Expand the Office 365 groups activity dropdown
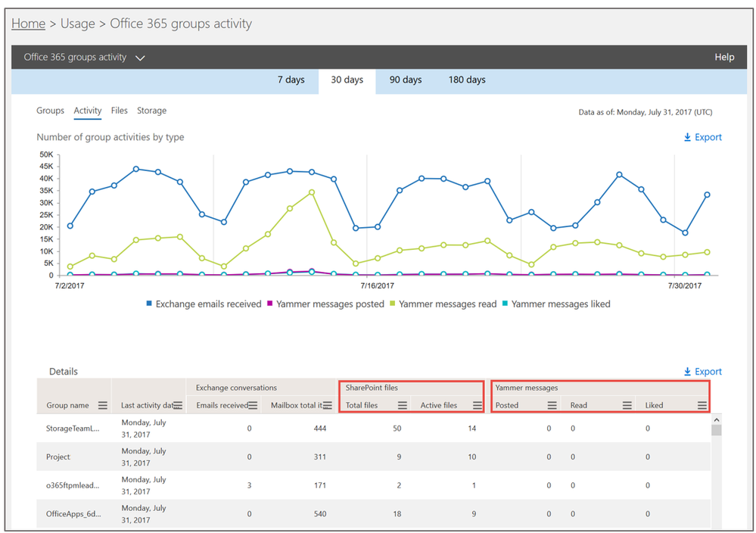 140,58
